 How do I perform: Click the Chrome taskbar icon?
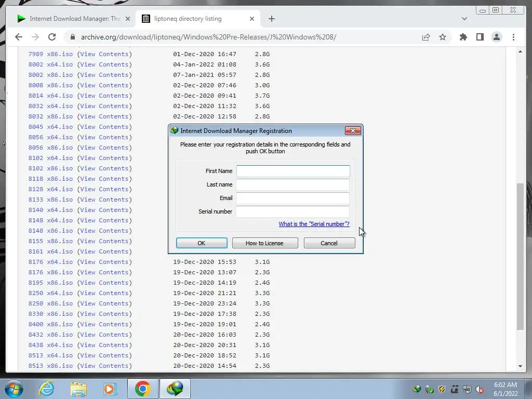[142, 389]
